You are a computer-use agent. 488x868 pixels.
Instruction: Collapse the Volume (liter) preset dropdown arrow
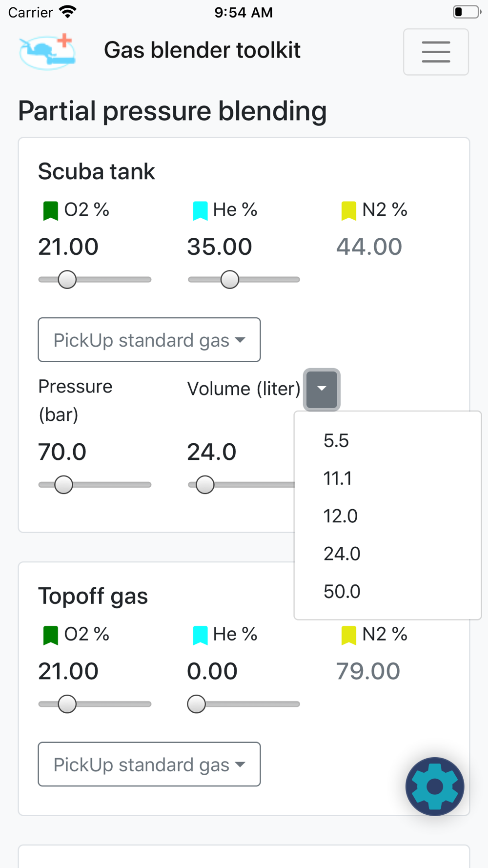click(x=322, y=389)
